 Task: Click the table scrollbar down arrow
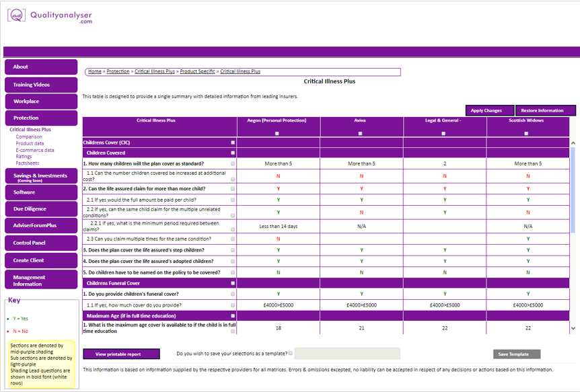click(x=573, y=328)
